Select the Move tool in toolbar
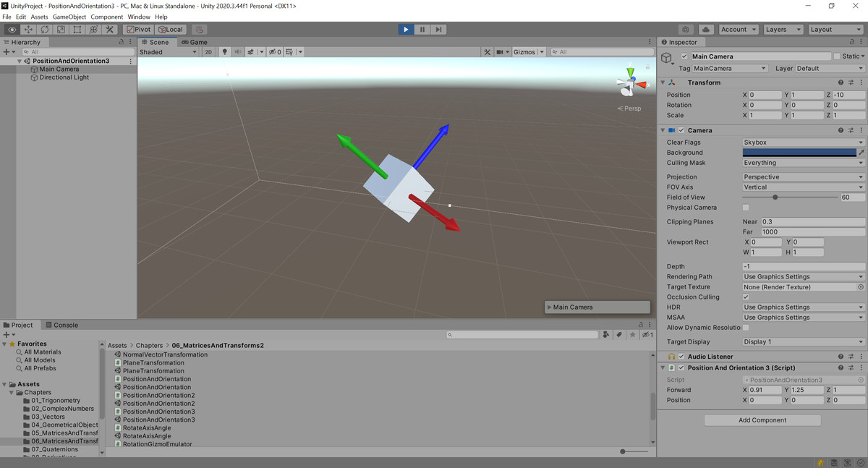The image size is (868, 468). coord(28,30)
